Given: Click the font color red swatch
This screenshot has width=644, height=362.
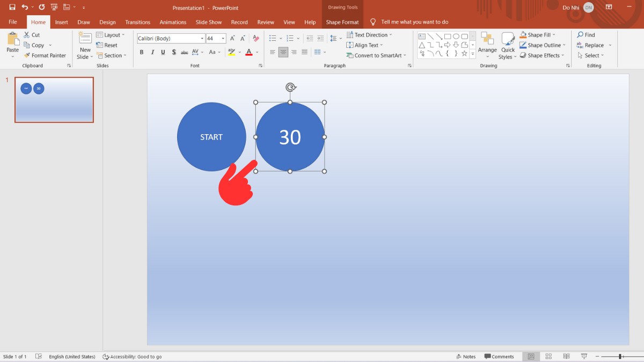Looking at the screenshot, I should pyautogui.click(x=248, y=53).
